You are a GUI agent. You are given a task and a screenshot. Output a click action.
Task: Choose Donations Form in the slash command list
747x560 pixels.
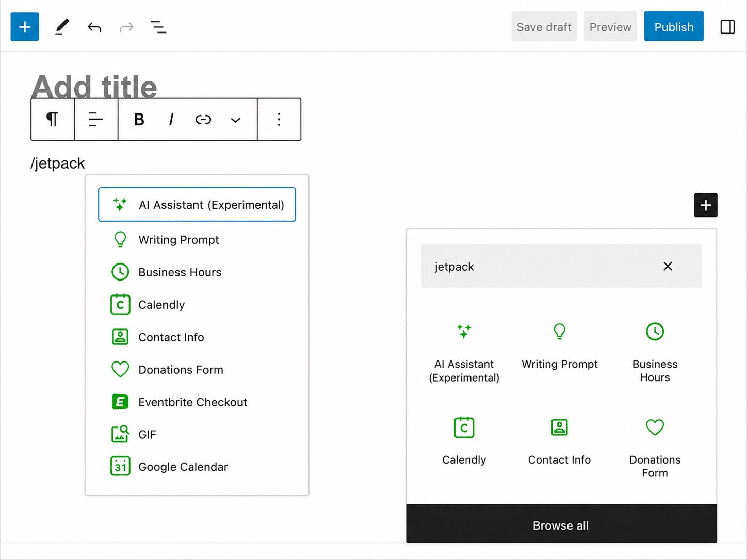pyautogui.click(x=197, y=370)
